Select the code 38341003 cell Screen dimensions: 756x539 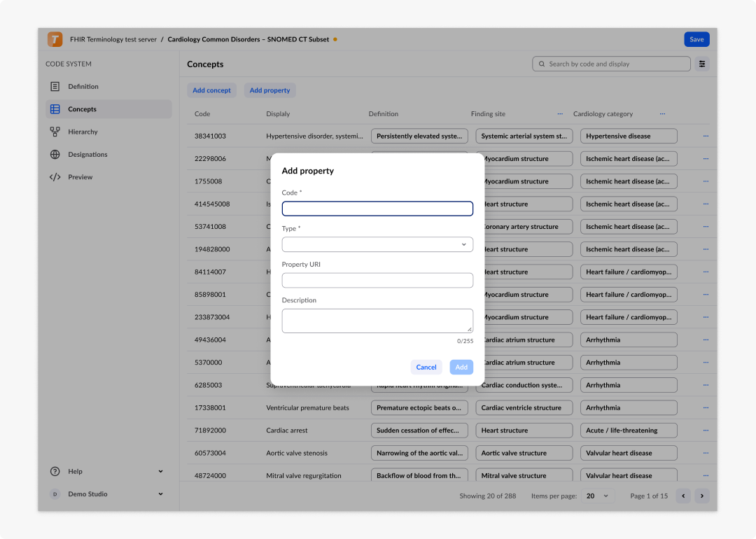210,136
